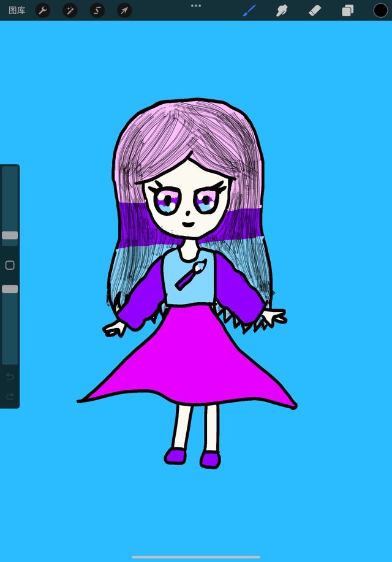Tap the undo arrow in sidebar
The image size is (392, 562).
(x=10, y=376)
